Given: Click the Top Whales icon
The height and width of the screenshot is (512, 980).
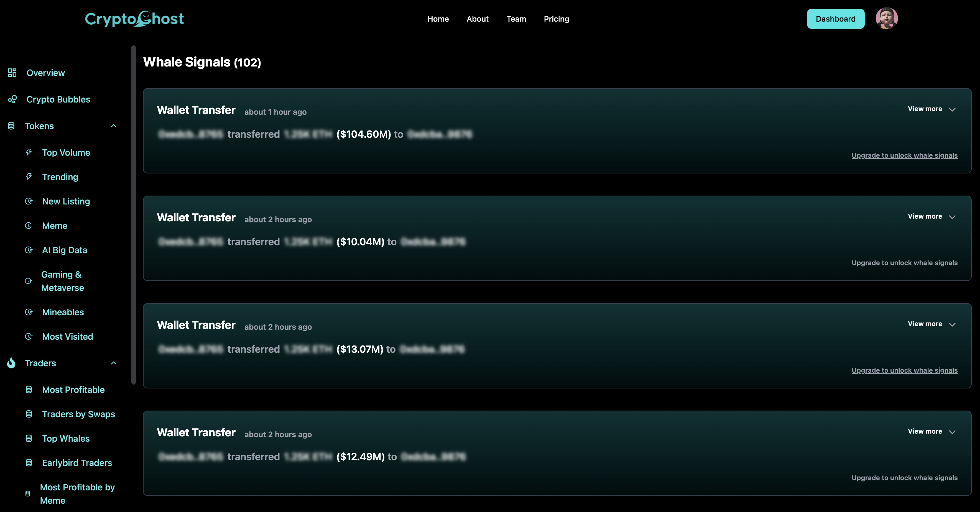Looking at the screenshot, I should [29, 438].
